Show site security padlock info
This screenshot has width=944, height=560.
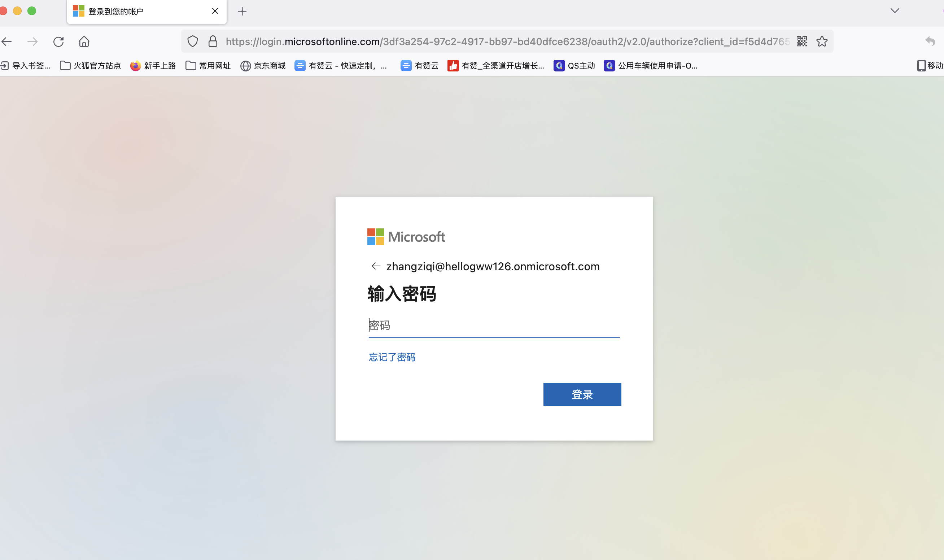tap(213, 41)
